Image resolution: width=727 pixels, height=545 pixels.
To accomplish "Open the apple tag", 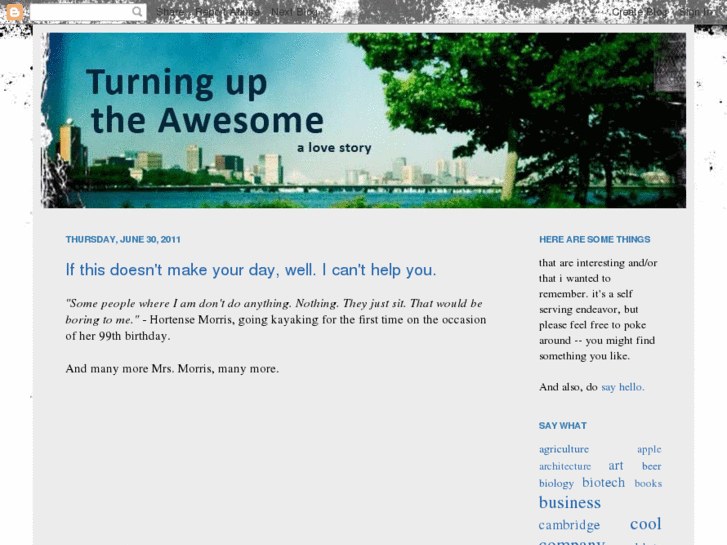I will 649,449.
